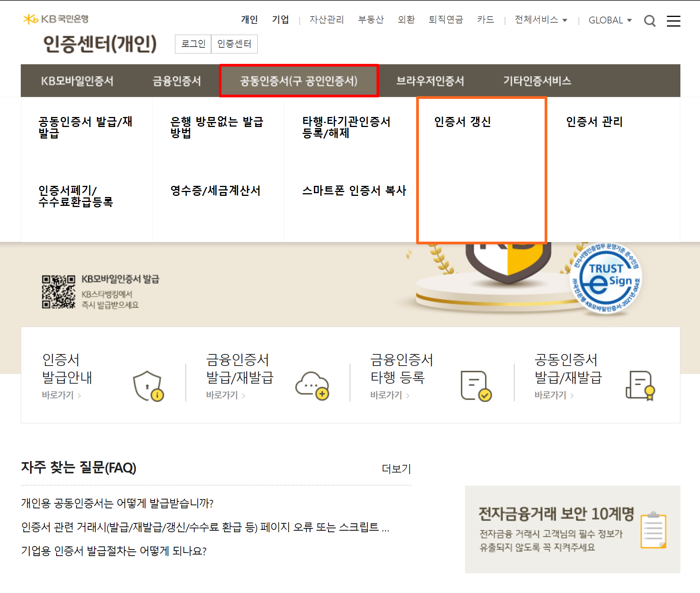The image size is (700, 593).
Task: Expand the GLOBAL language dropdown
Action: tap(610, 20)
